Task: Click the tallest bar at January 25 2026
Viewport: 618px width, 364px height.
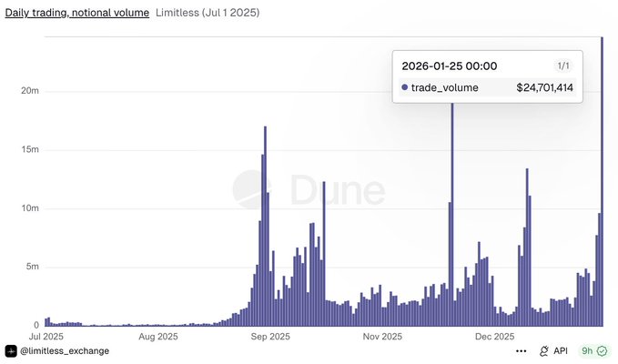Action: (602, 182)
